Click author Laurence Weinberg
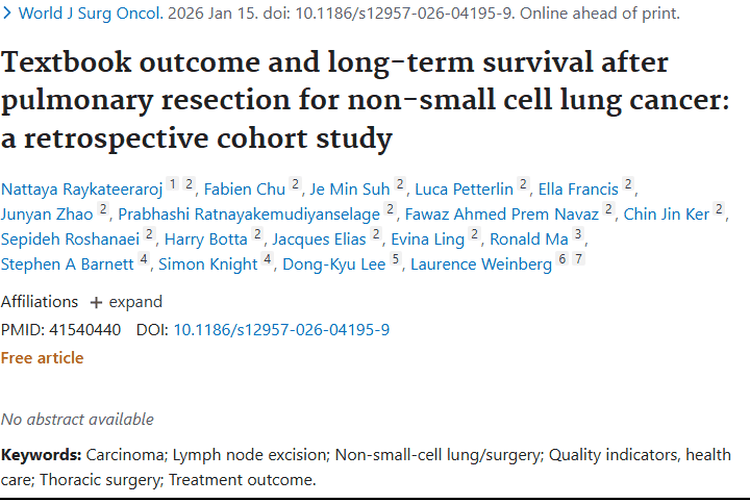Image resolution: width=750 pixels, height=500 pixels. pos(481,265)
